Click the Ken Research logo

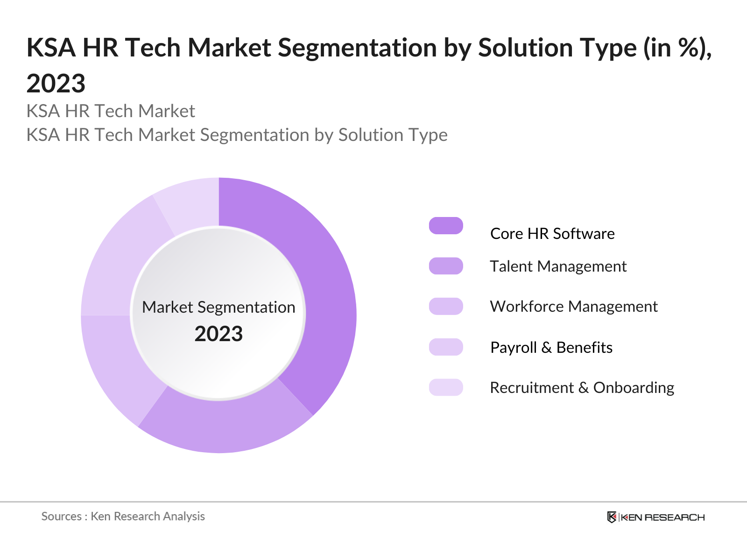(x=656, y=517)
